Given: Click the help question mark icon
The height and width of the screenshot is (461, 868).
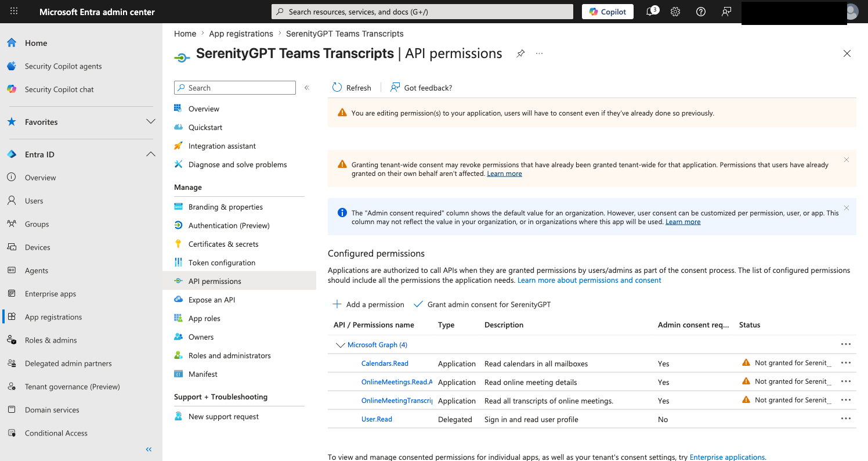Looking at the screenshot, I should [x=701, y=12].
